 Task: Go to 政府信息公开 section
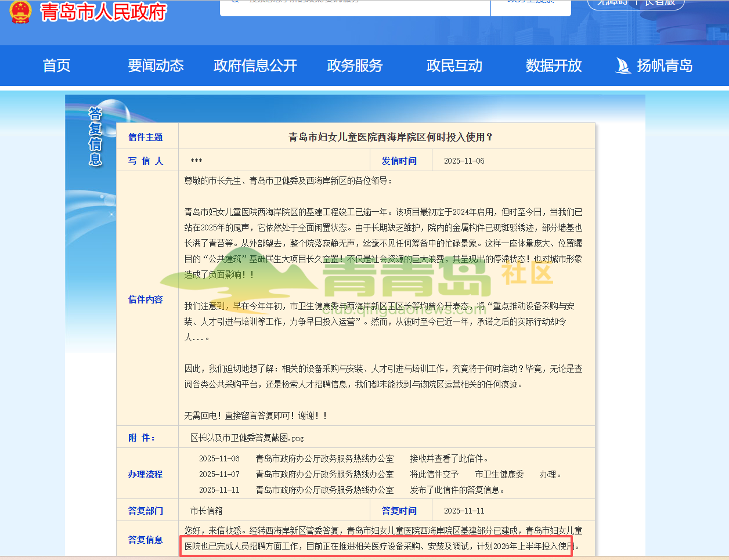[255, 66]
